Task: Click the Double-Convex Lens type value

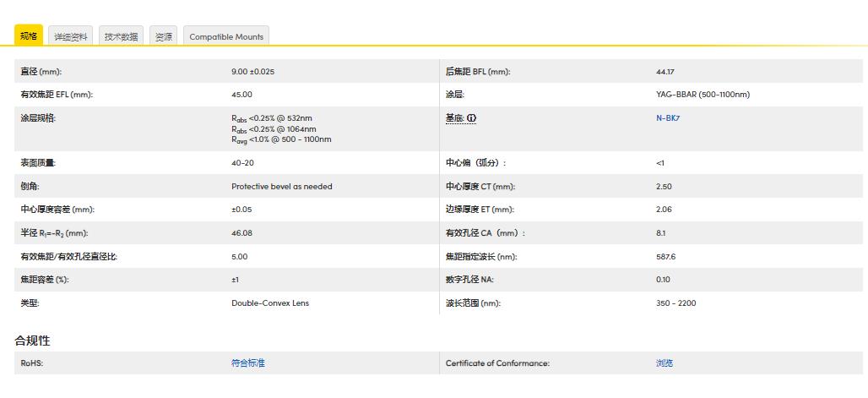Action: coord(270,303)
